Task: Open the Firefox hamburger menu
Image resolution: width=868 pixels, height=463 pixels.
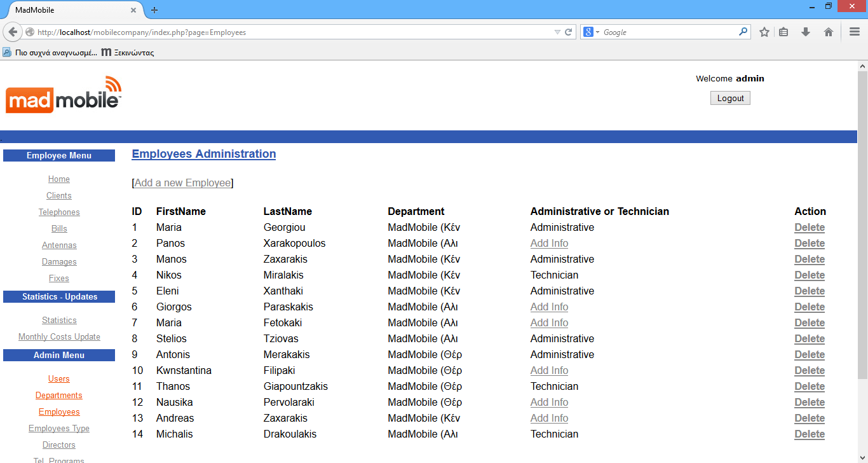Action: (855, 32)
